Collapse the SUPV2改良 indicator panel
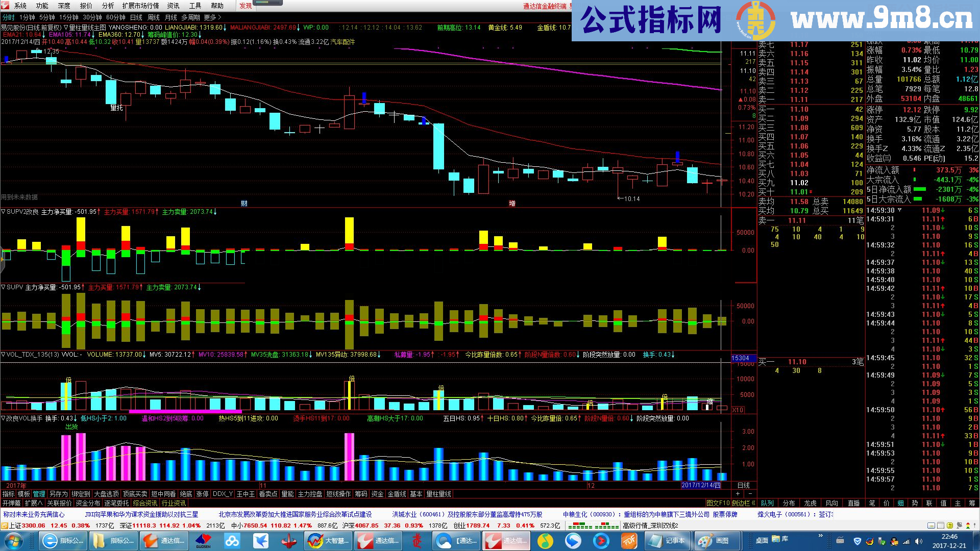 click(4, 211)
